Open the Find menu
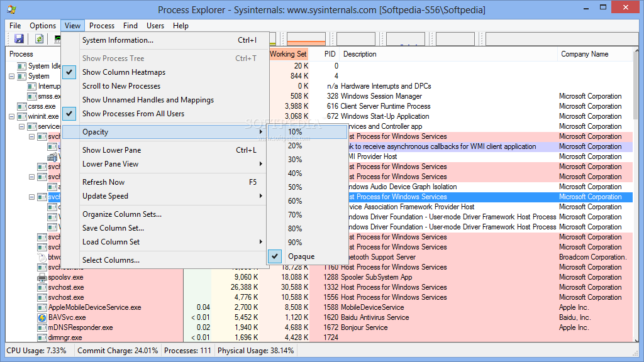The width and height of the screenshot is (644, 362). pos(131,25)
